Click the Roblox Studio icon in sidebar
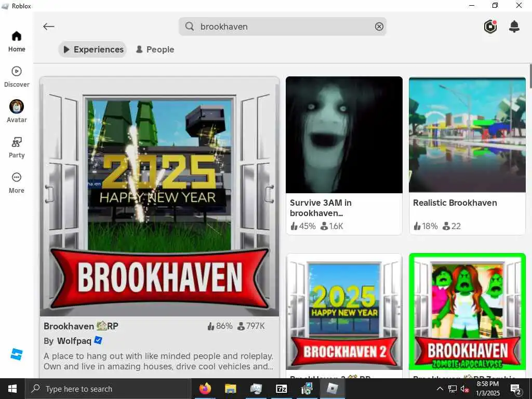 [x=16, y=354]
